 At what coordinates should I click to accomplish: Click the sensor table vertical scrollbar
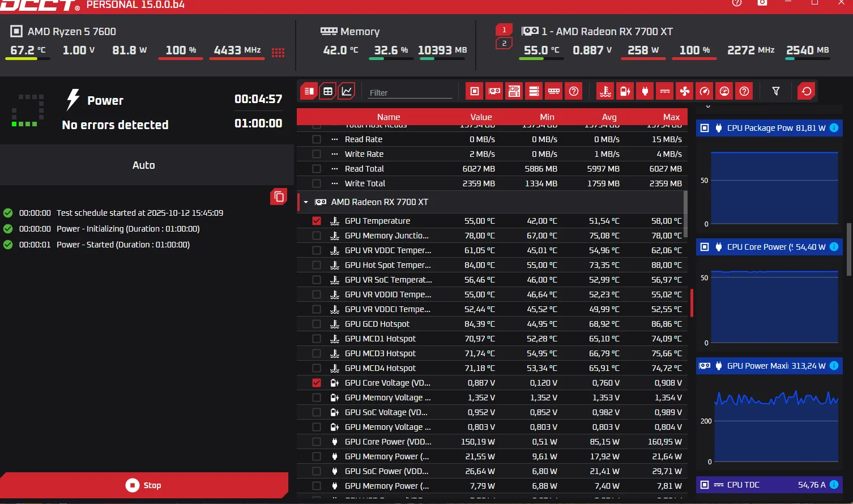pos(685,213)
